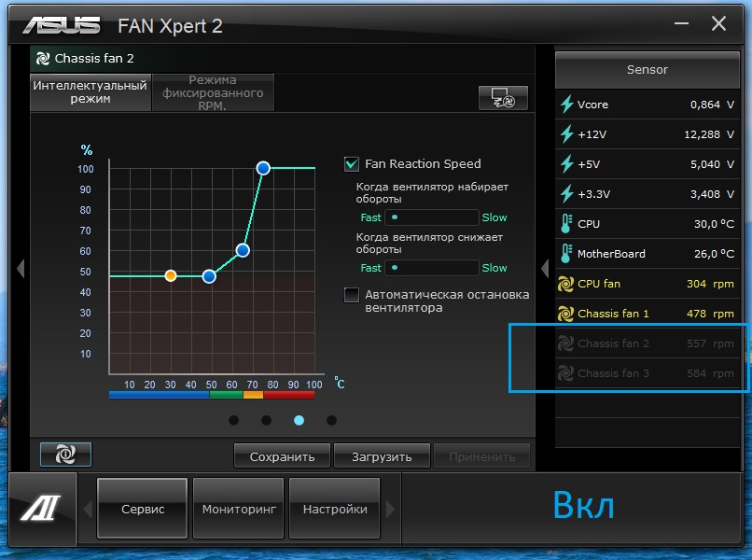The width and height of the screenshot is (752, 560).
Task: Toggle the Fan Reaction Speed checkbox
Action: [x=352, y=164]
